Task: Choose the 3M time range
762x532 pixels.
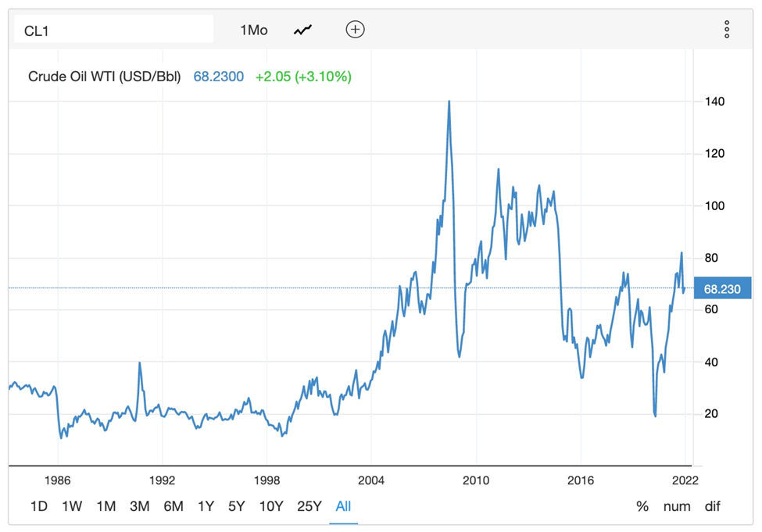Action: point(139,506)
